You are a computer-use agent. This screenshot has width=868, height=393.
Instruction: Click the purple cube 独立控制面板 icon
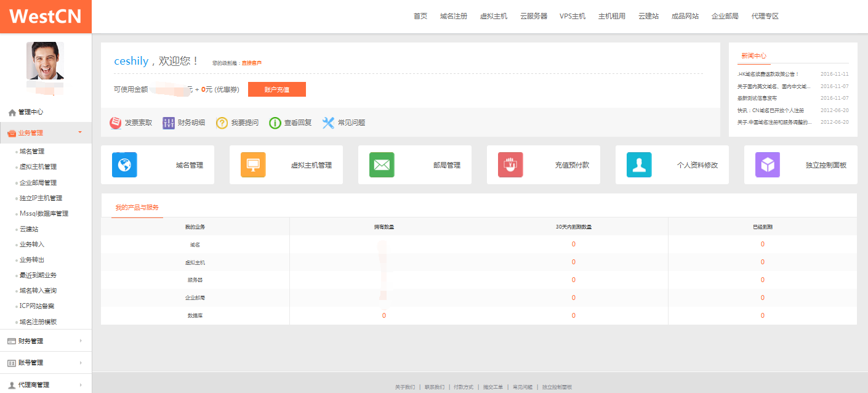point(768,165)
